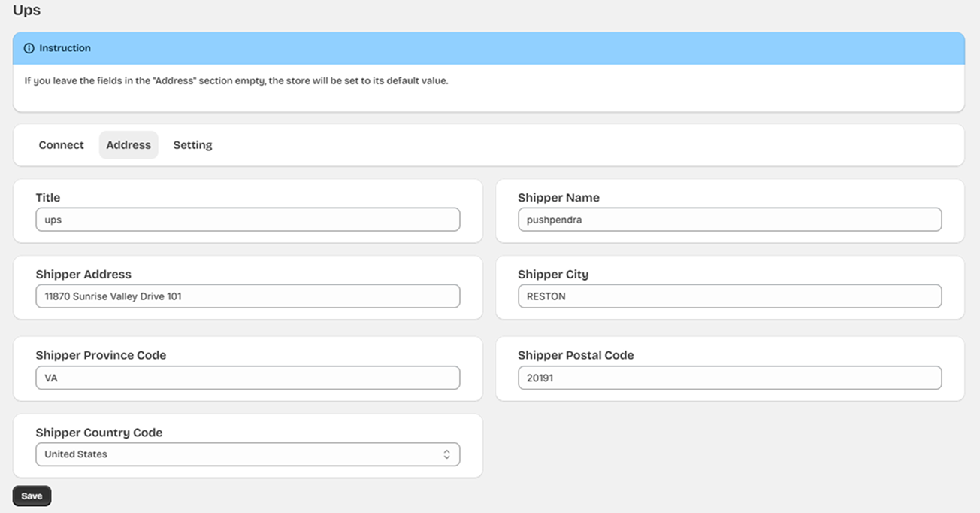Click the up-down chevron in the country selector
980x513 pixels.
[446, 454]
